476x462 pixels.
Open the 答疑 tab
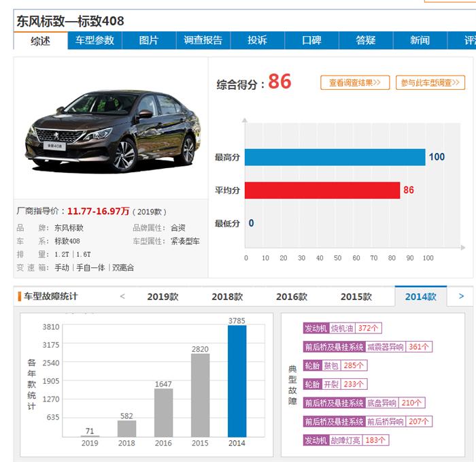(366, 40)
